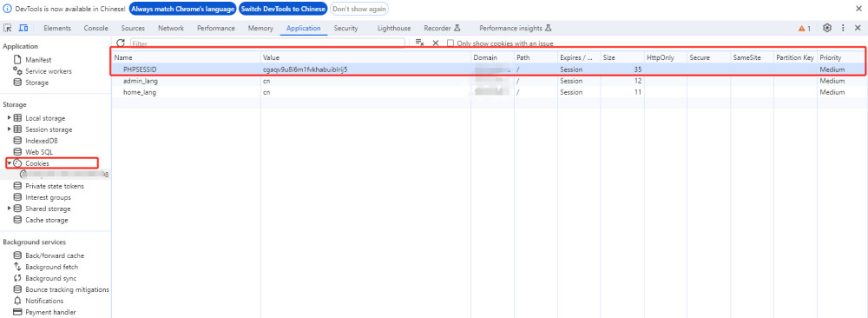Viewport: 868px width, 318px height.
Task: Select the home_lang cookie row
Action: [x=488, y=92]
